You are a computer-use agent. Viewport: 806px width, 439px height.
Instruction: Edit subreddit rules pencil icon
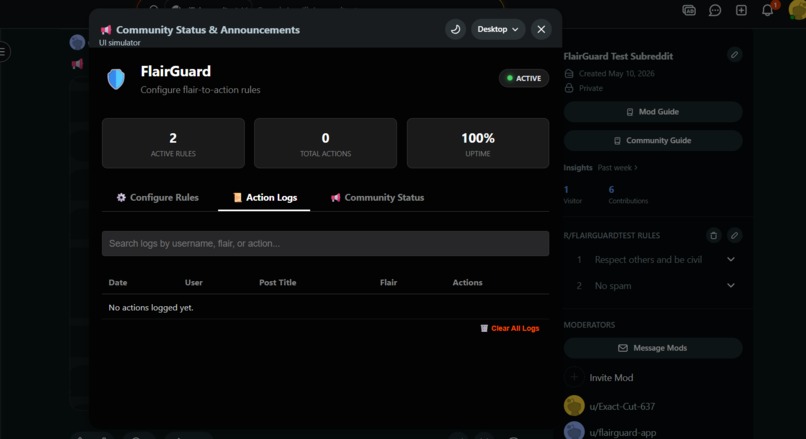[735, 235]
